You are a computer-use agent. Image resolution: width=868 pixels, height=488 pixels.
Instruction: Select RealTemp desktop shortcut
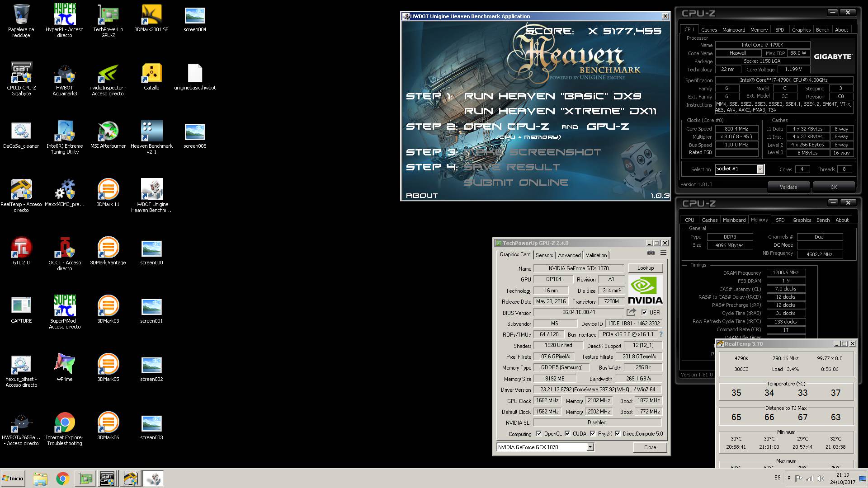tap(21, 195)
